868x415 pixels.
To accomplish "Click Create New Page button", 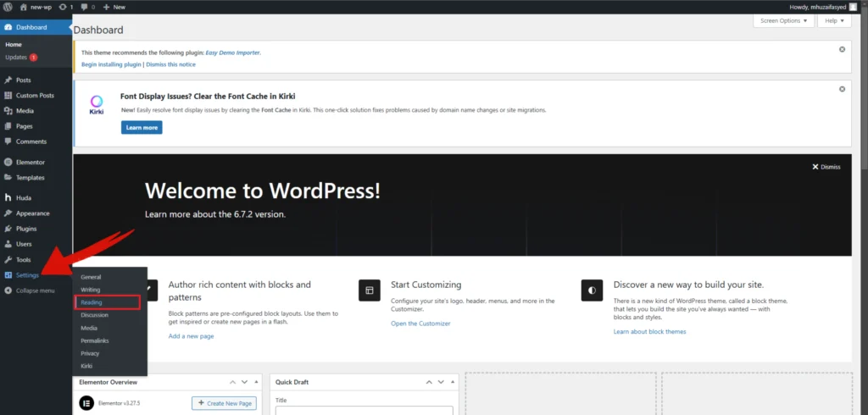I will click(x=225, y=403).
